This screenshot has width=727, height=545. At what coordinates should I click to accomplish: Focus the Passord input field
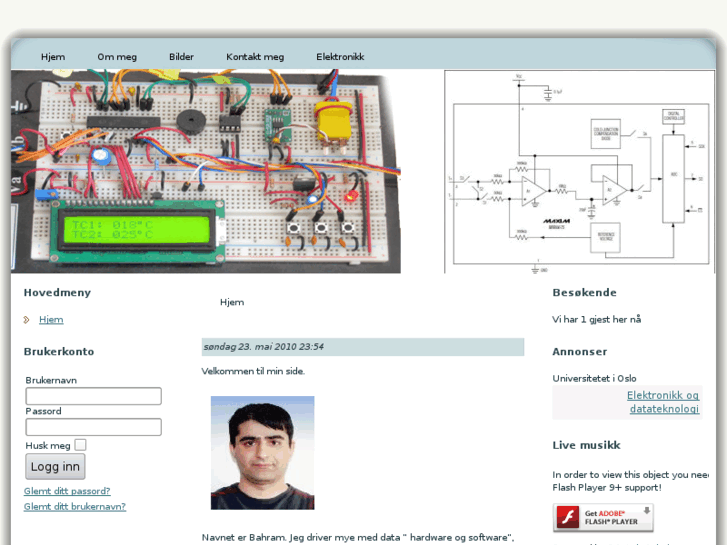(x=93, y=427)
